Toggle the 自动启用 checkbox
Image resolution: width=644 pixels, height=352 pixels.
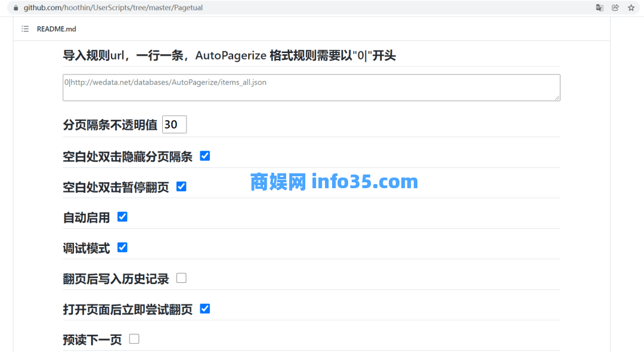(122, 217)
